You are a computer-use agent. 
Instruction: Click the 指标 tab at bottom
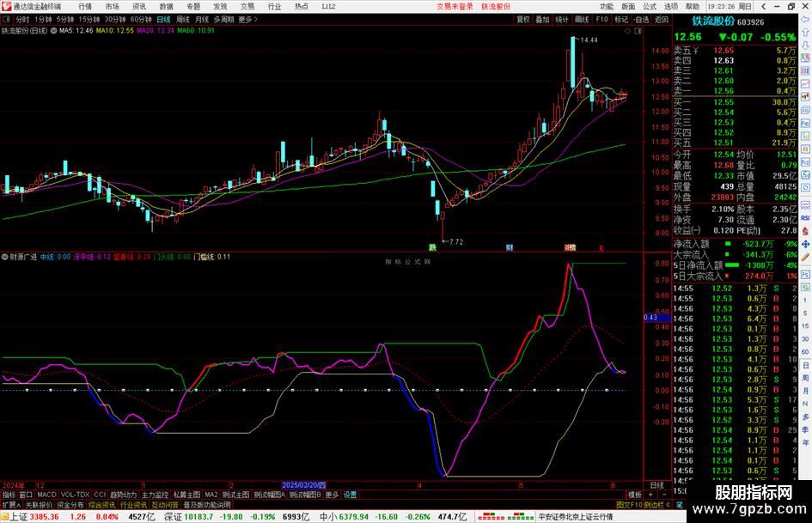[x=9, y=495]
